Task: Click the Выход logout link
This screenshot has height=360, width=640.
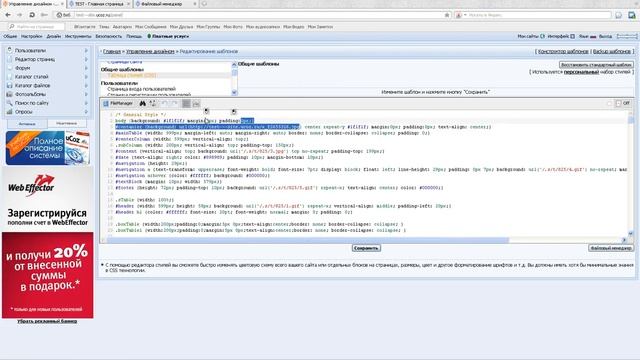Action: coord(605,36)
